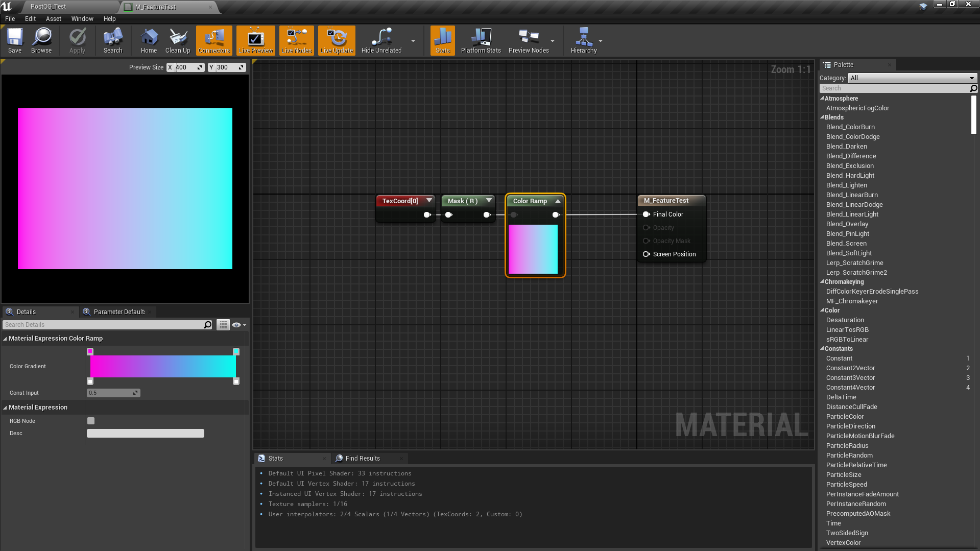This screenshot has height=551, width=980.
Task: Switch to the Find Results tab
Action: point(362,459)
